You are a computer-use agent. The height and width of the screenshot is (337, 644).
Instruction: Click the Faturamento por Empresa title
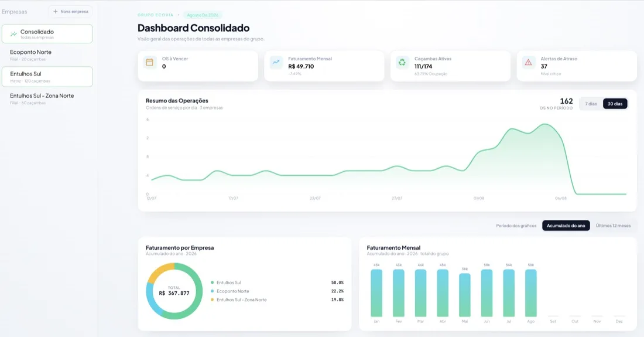point(180,248)
